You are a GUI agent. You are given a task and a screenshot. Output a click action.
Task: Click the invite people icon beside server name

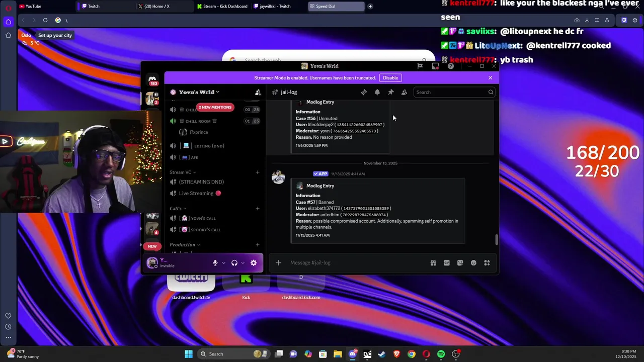[x=258, y=92]
